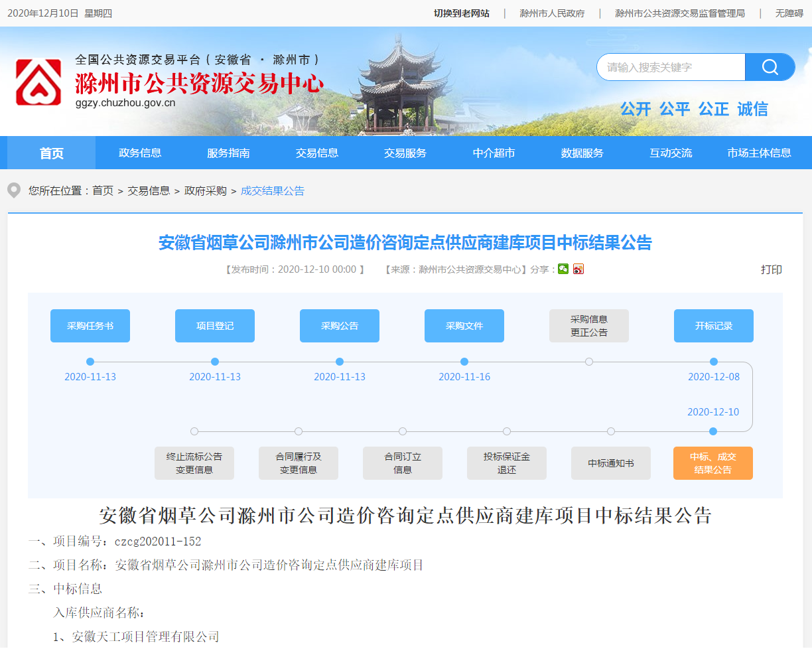Click the search magnifier button
This screenshot has width=812, height=649.
coord(770,67)
